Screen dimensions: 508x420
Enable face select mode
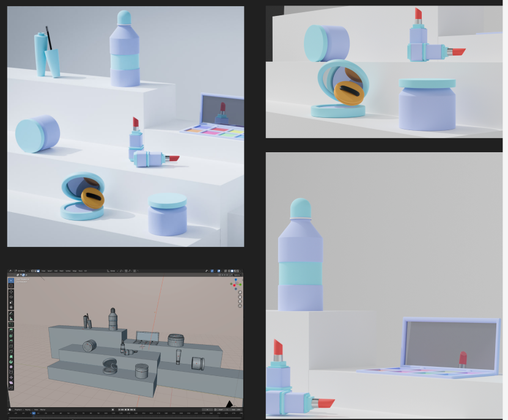point(39,271)
